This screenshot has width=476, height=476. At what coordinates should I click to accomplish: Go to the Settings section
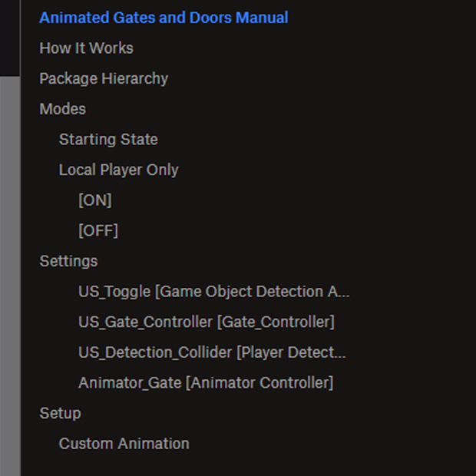(x=68, y=261)
